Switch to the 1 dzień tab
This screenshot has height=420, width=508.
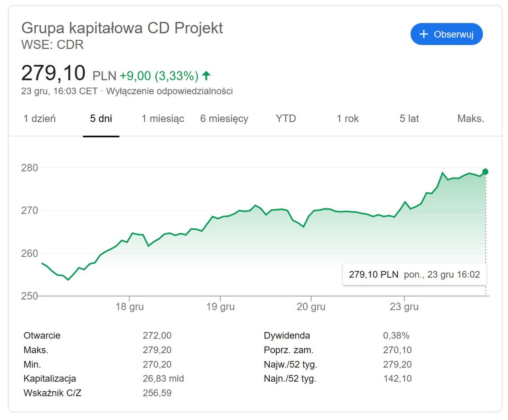(40, 118)
